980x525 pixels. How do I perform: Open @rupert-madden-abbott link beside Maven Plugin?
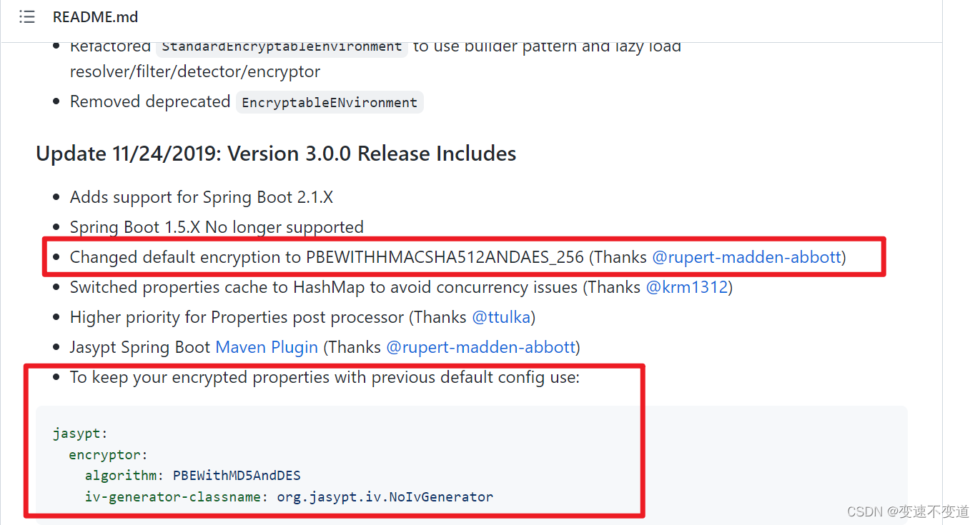click(x=481, y=347)
